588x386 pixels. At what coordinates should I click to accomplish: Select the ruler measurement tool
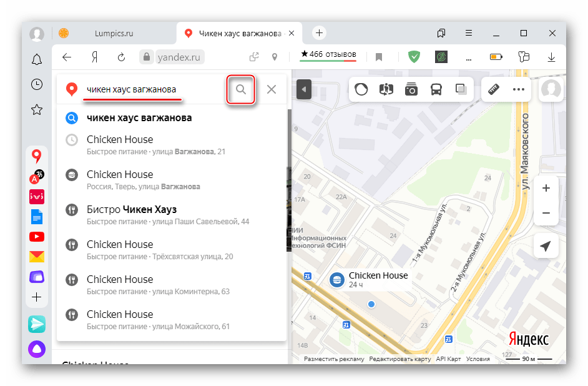(494, 89)
